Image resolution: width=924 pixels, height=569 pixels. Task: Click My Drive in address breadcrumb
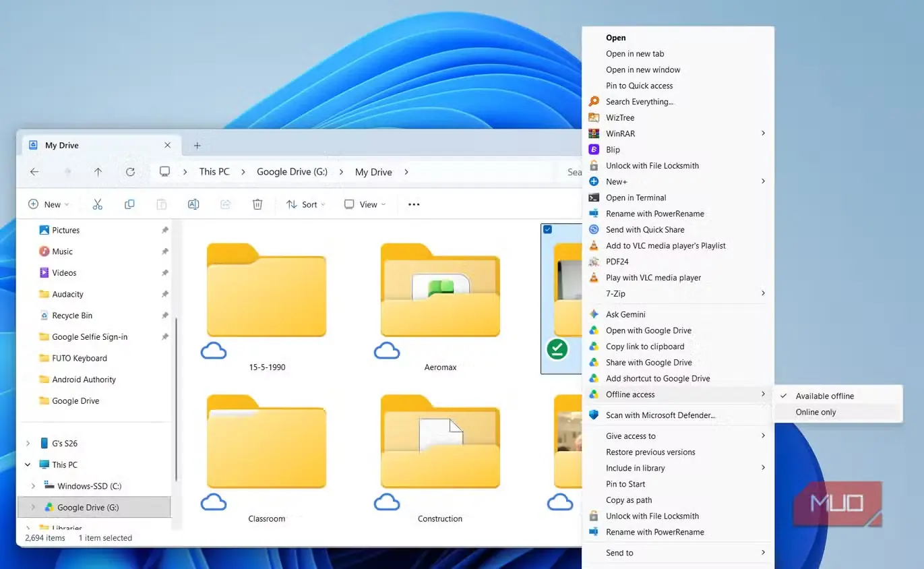click(373, 172)
